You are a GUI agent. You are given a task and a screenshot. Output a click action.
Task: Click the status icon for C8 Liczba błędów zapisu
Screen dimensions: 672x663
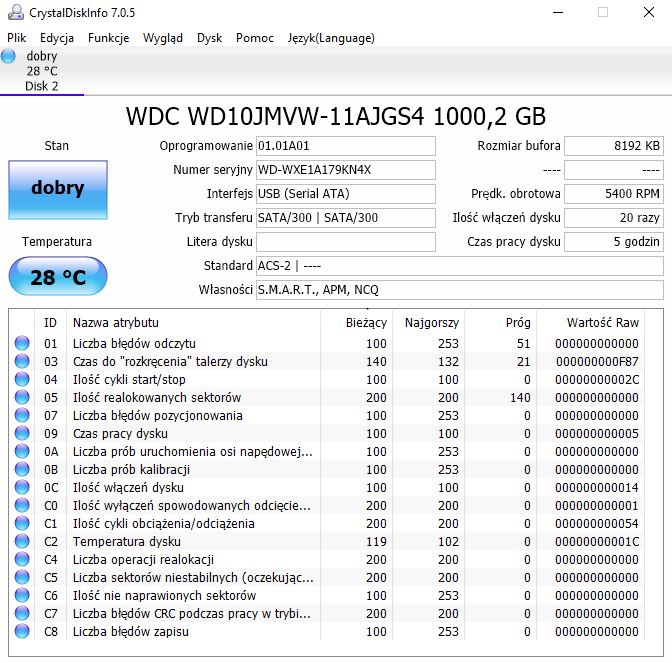22,631
